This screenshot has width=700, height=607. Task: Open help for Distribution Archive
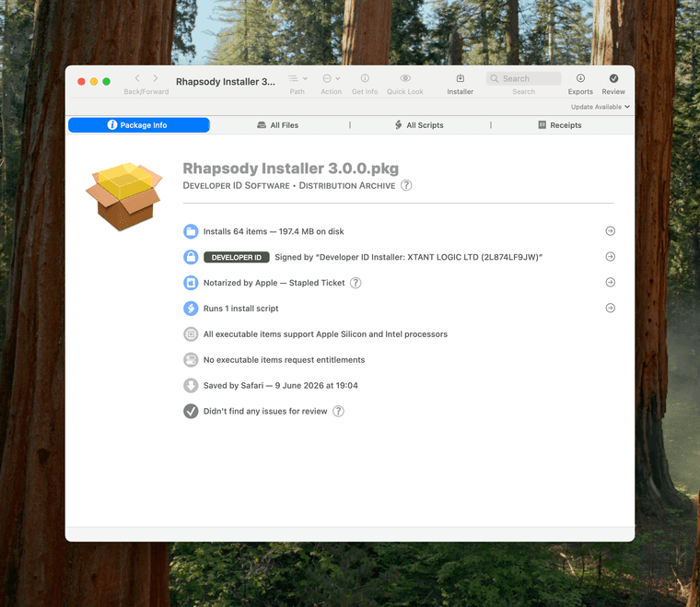(406, 185)
